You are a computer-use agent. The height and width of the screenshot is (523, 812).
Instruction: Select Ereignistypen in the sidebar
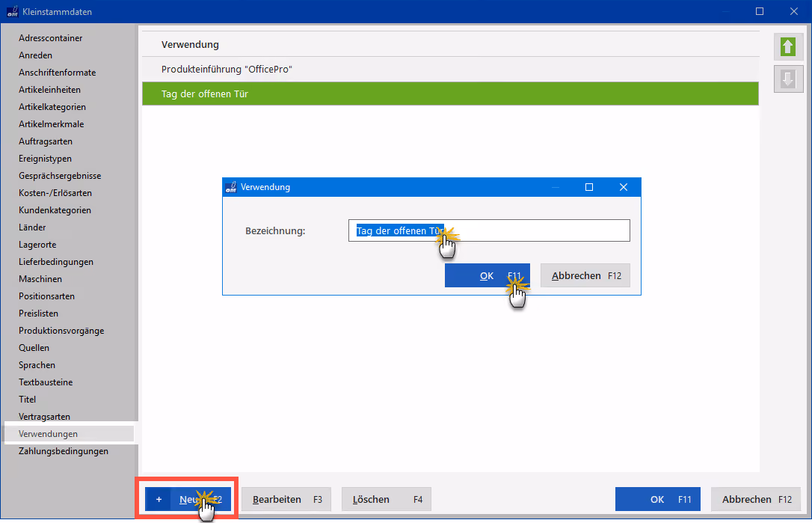coord(45,159)
